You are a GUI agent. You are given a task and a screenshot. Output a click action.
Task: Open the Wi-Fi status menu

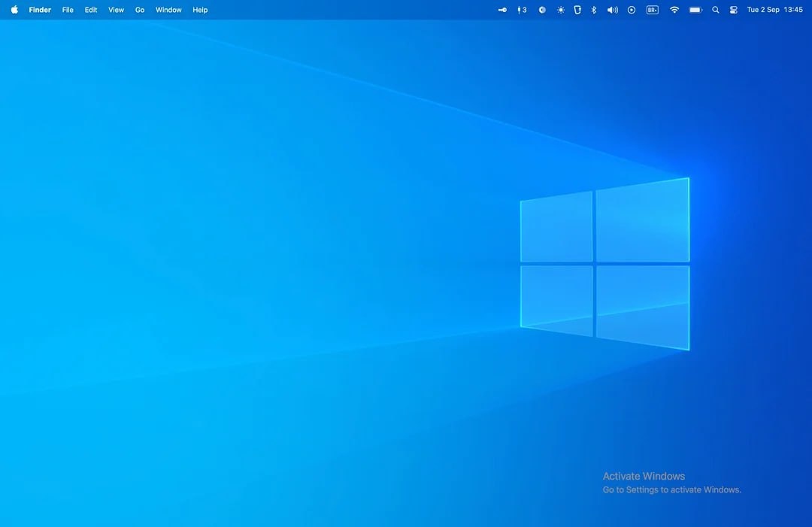pos(674,10)
